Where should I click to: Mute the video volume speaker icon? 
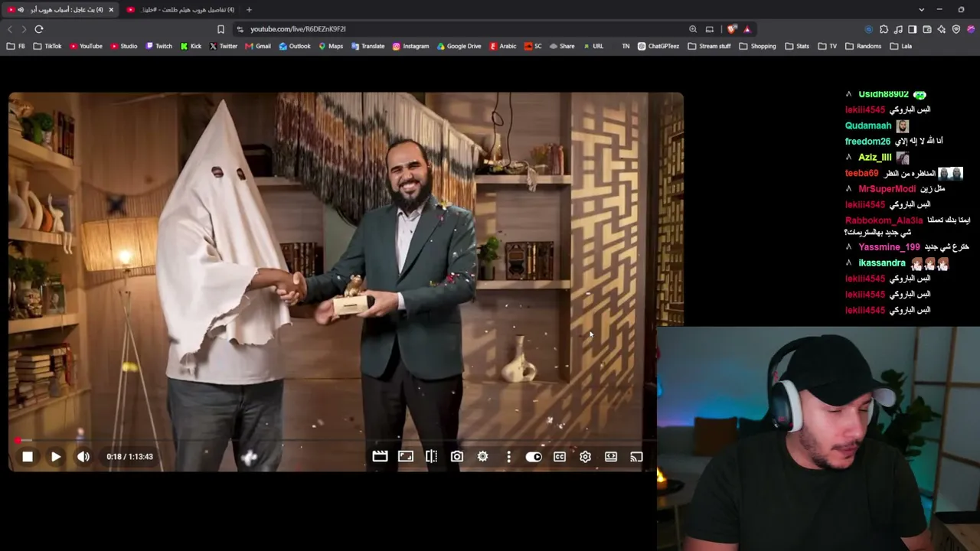(x=83, y=457)
